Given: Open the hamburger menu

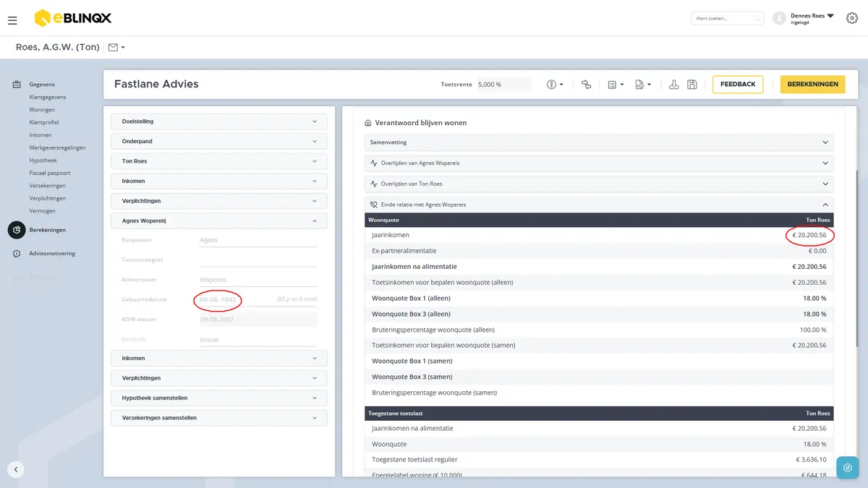Looking at the screenshot, I should click(x=12, y=20).
